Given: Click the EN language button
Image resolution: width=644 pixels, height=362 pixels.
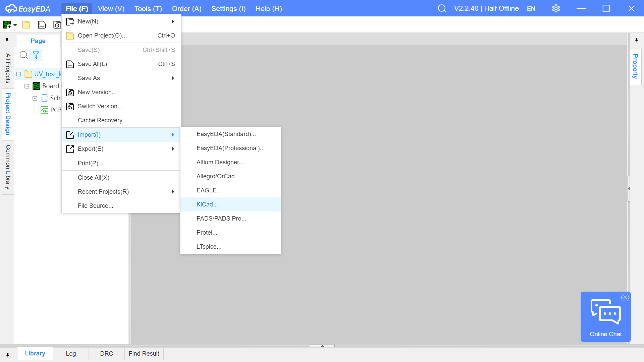Looking at the screenshot, I should pos(531,9).
